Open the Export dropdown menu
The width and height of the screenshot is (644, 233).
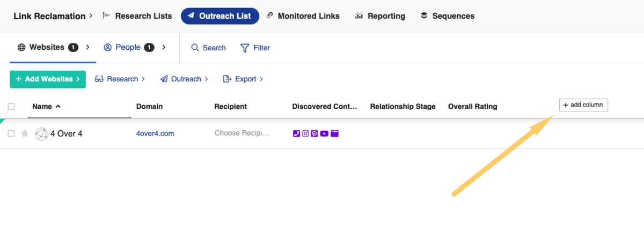coord(243,79)
